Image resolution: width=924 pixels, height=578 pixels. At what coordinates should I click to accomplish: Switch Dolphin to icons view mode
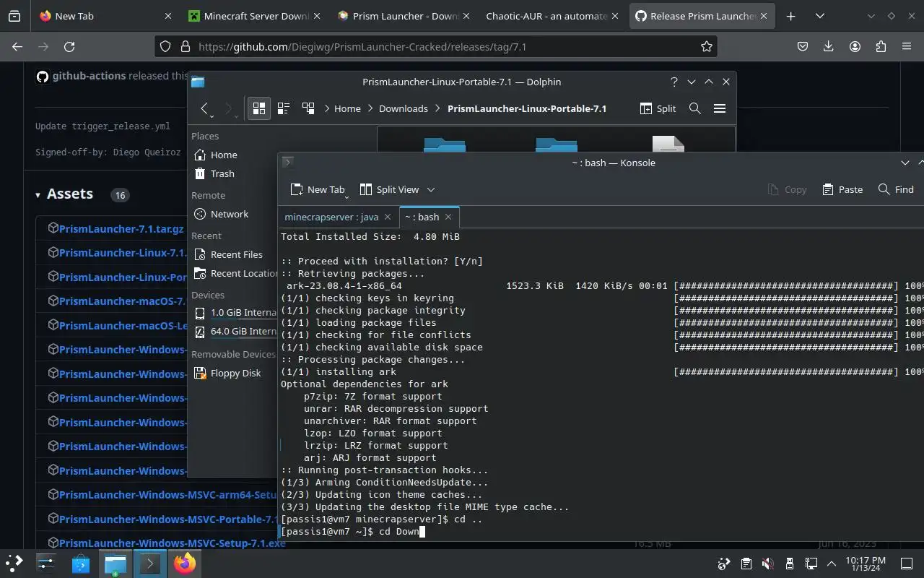pyautogui.click(x=259, y=108)
